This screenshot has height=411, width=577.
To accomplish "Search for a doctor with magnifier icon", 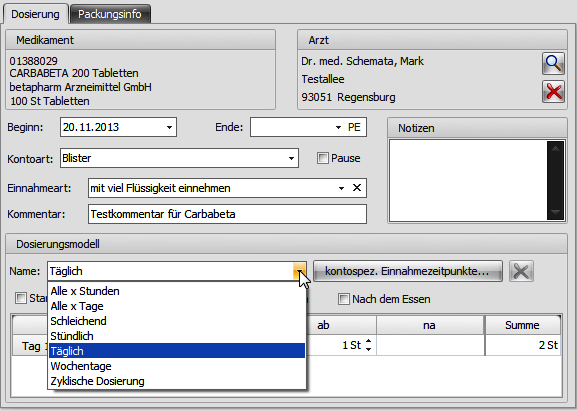I will coord(553,64).
